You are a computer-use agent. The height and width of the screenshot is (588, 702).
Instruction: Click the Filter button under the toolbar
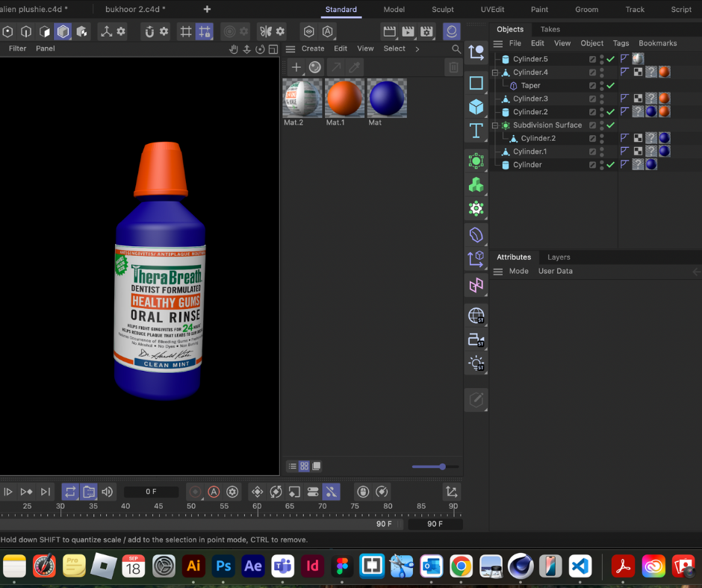coord(17,48)
